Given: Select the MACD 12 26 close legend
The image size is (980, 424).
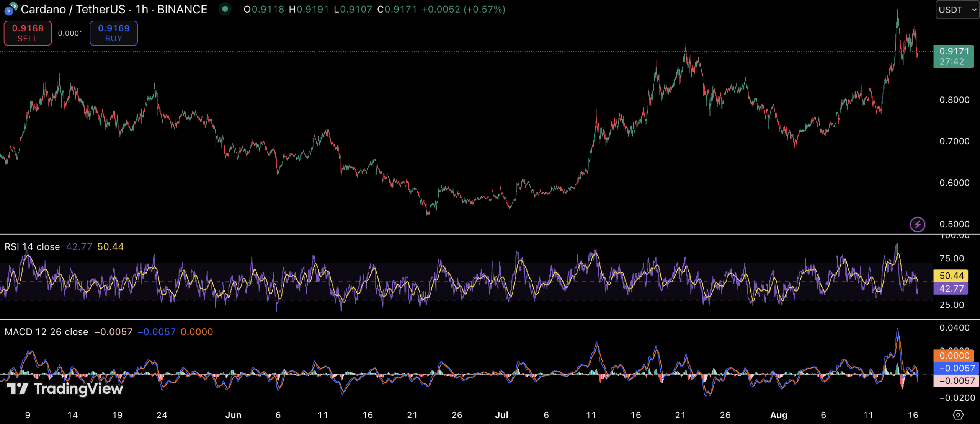Looking at the screenshot, I should pos(46,332).
